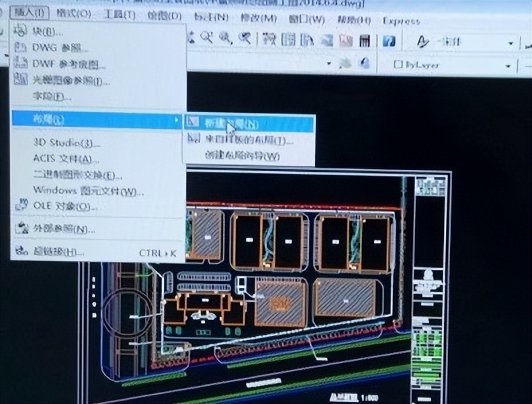Click 来自样板的布局(T)... Layout from Template
Screen dimensions: 532x404
click(249, 140)
